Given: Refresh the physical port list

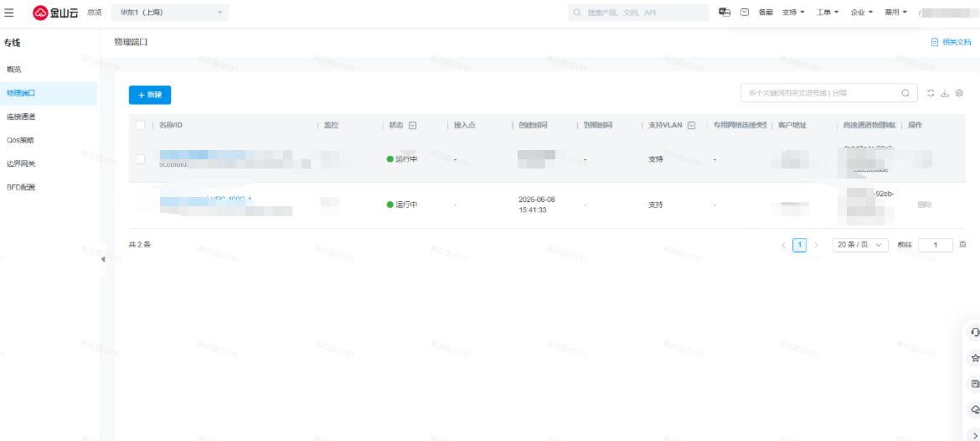Looking at the screenshot, I should pyautogui.click(x=931, y=93).
